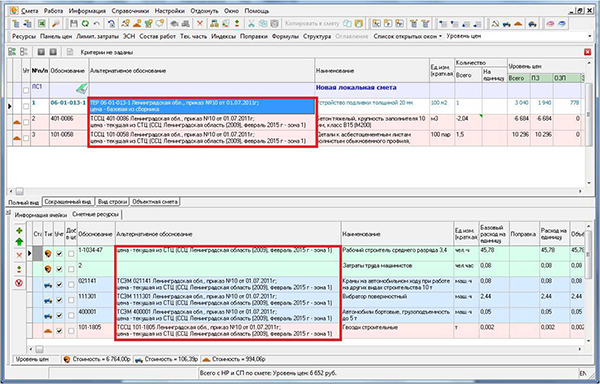Viewport: 600px width, 384px height.
Task: Click the red close-filter icon at panel right
Action: coord(588,52)
